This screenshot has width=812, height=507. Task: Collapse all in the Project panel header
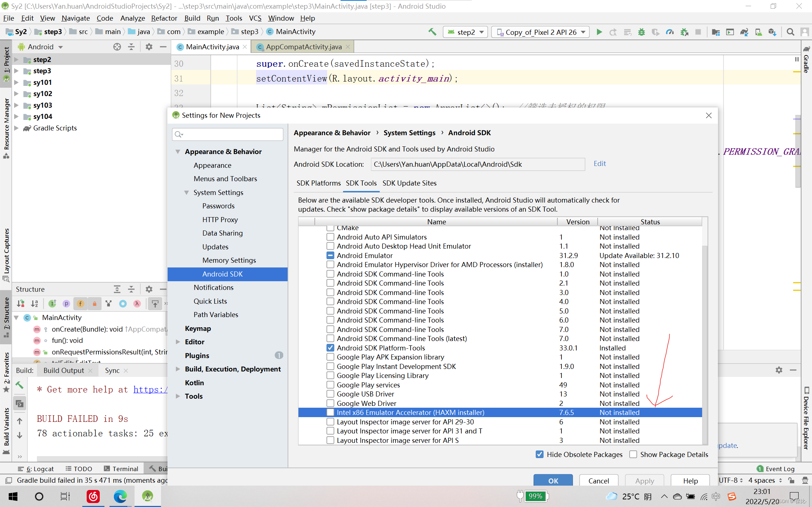[x=131, y=47]
